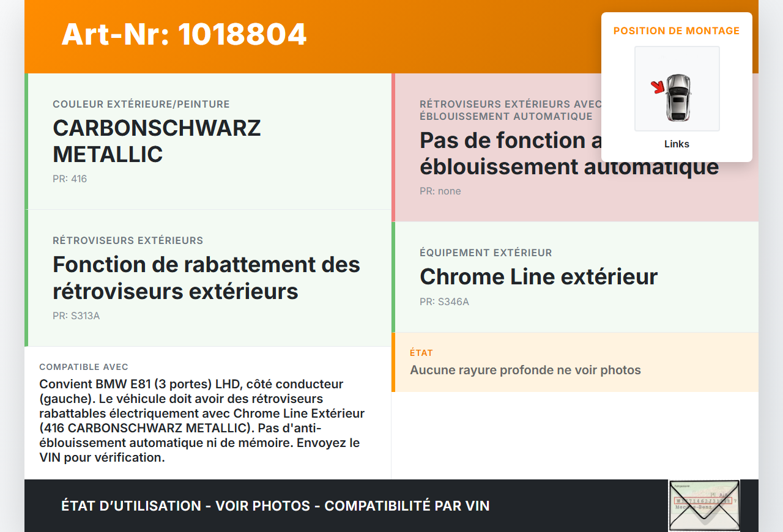
Task: Switch to the COULEUR EXTÉRIEURE/PEINTURE card
Action: point(141,105)
